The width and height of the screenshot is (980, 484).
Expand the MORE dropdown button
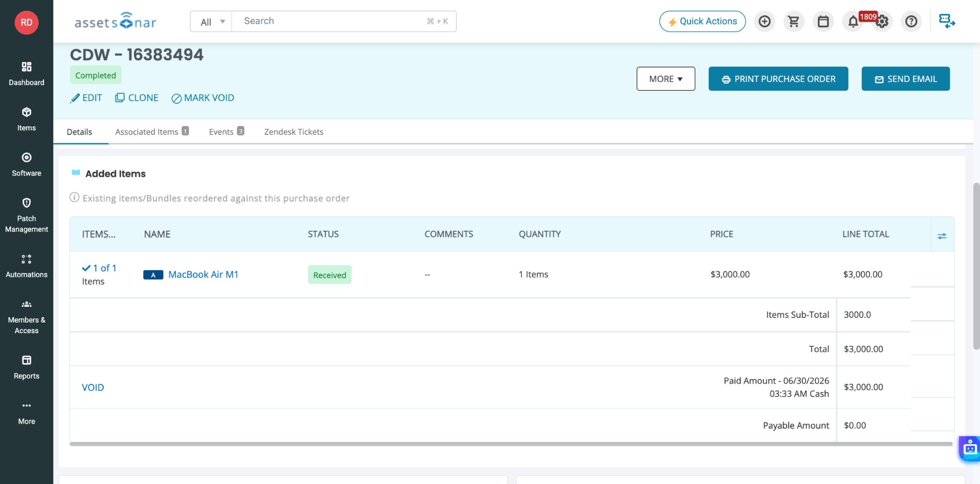click(x=666, y=79)
